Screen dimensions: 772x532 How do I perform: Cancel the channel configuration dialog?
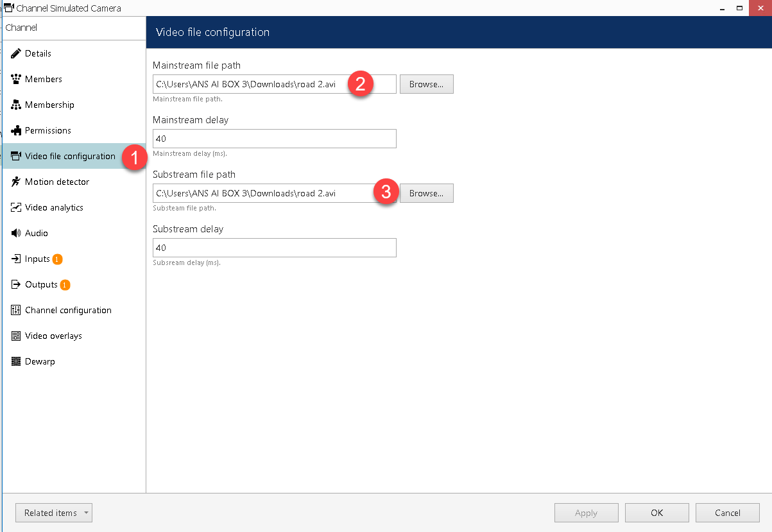727,513
